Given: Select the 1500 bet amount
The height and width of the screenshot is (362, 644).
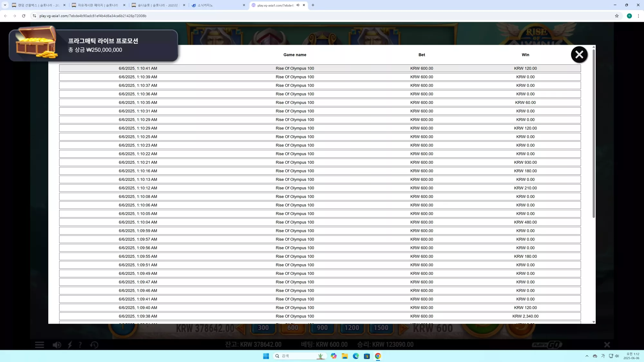Looking at the screenshot, I should 381,328.
